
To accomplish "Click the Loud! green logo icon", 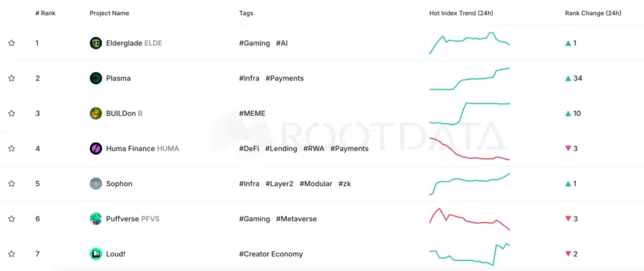I will [x=96, y=254].
